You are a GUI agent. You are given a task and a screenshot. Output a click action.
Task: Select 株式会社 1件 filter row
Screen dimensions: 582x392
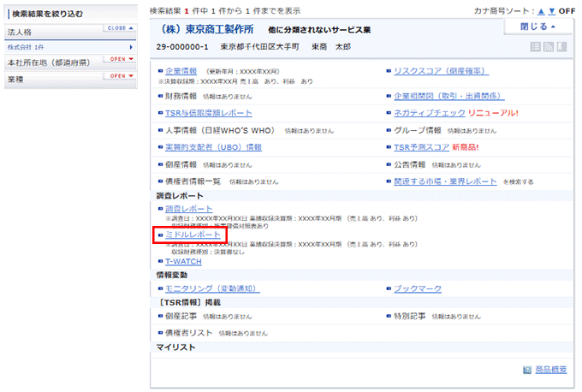click(70, 47)
